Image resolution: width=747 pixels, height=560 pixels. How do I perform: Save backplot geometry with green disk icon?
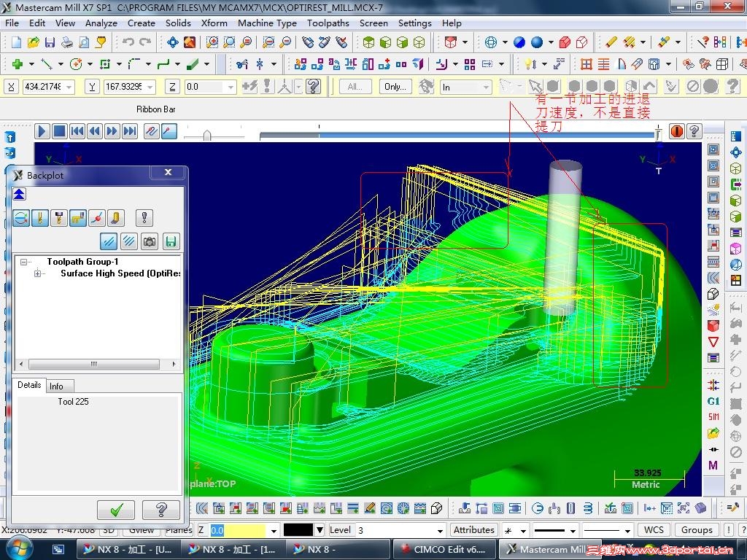(x=171, y=241)
